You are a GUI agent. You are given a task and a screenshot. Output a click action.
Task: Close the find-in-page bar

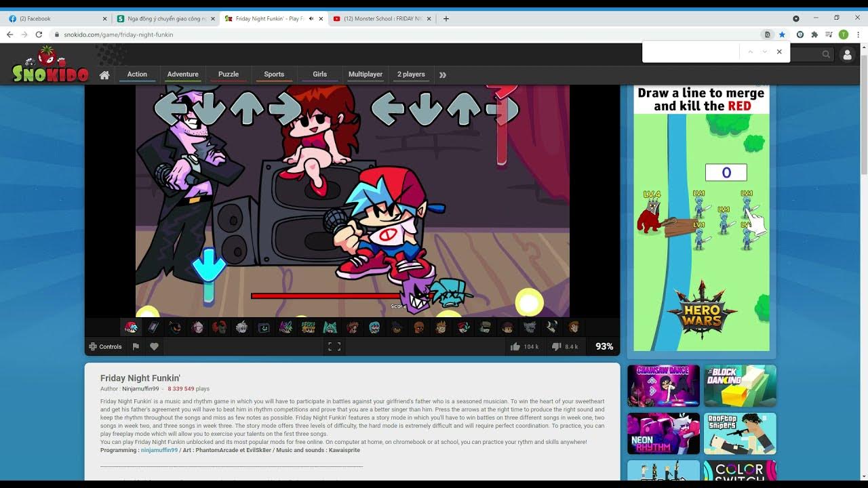click(779, 52)
